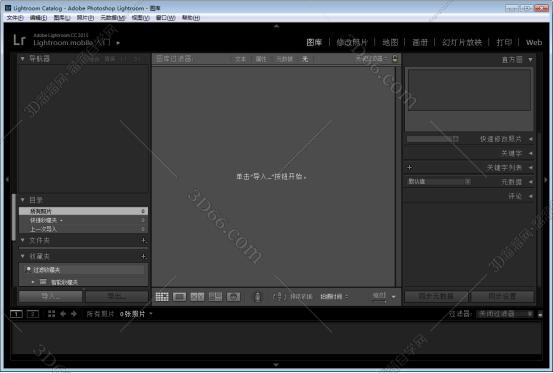Viewport: 553px width, 373px height.
Task: Open Compare view (XY icon)
Action: tap(198, 297)
